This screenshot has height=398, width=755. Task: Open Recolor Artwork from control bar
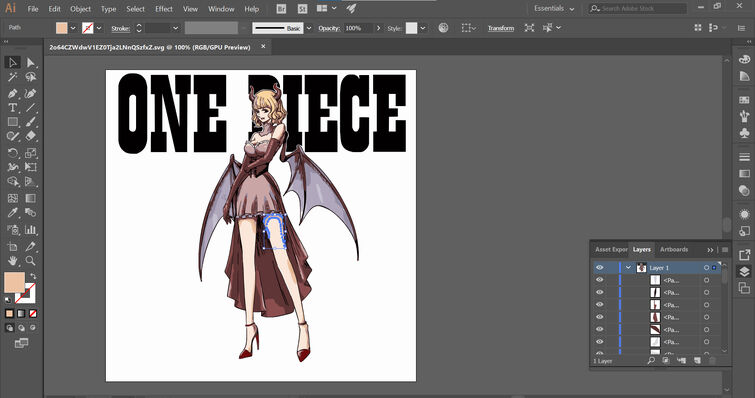click(443, 28)
